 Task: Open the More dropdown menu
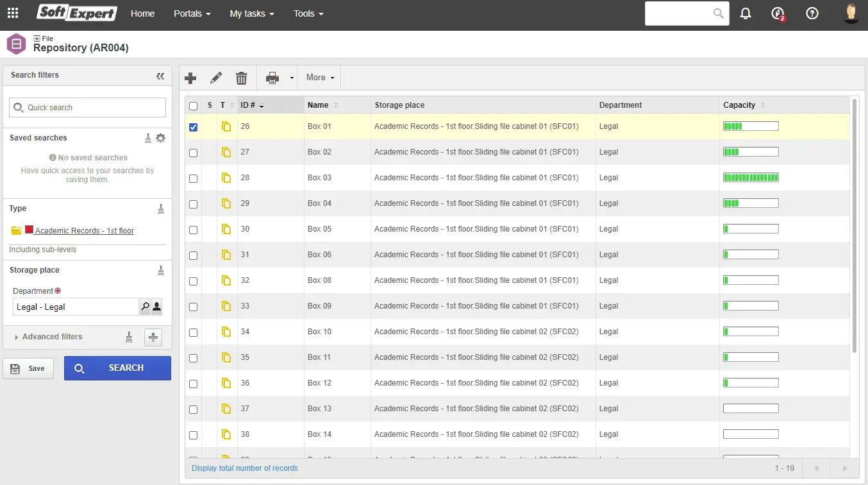(319, 78)
